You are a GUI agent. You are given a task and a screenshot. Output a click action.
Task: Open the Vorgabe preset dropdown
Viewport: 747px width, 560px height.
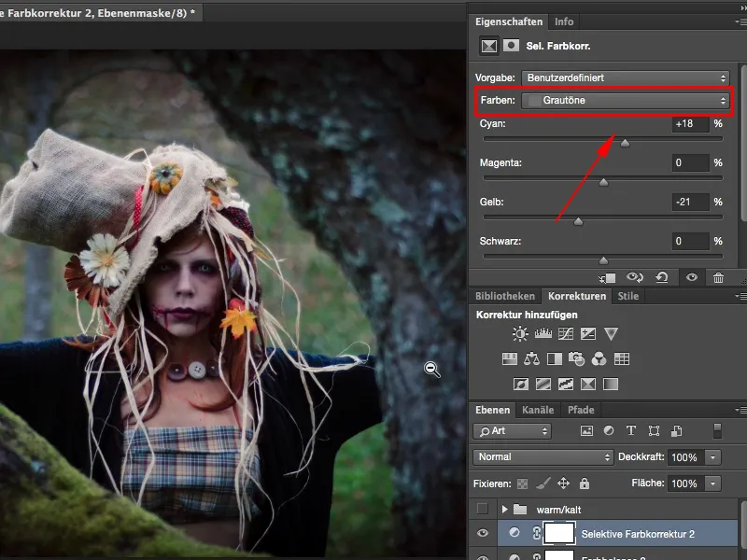coord(626,77)
